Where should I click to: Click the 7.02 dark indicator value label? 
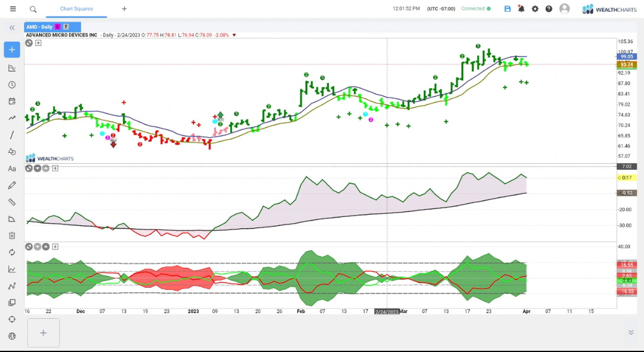coord(627,166)
